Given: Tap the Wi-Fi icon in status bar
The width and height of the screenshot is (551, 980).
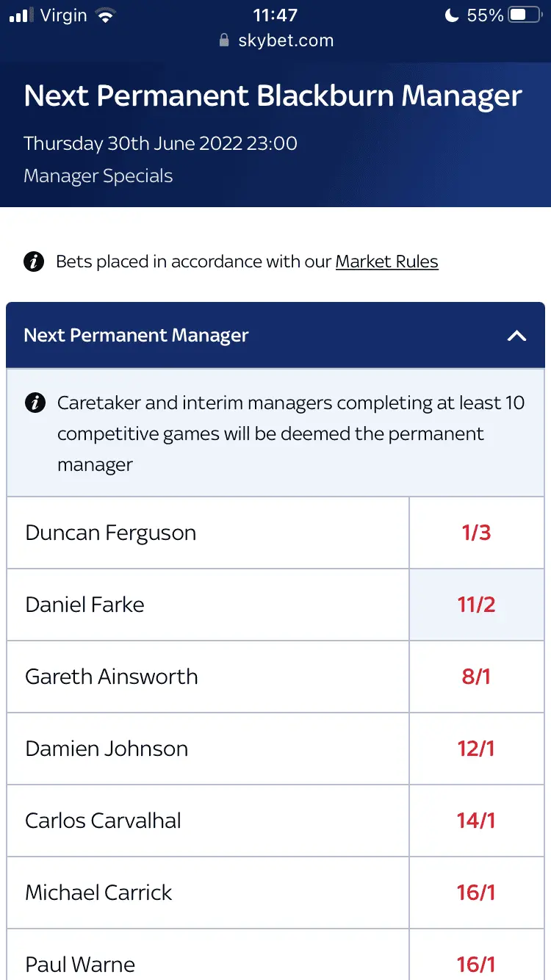Looking at the screenshot, I should tap(107, 15).
